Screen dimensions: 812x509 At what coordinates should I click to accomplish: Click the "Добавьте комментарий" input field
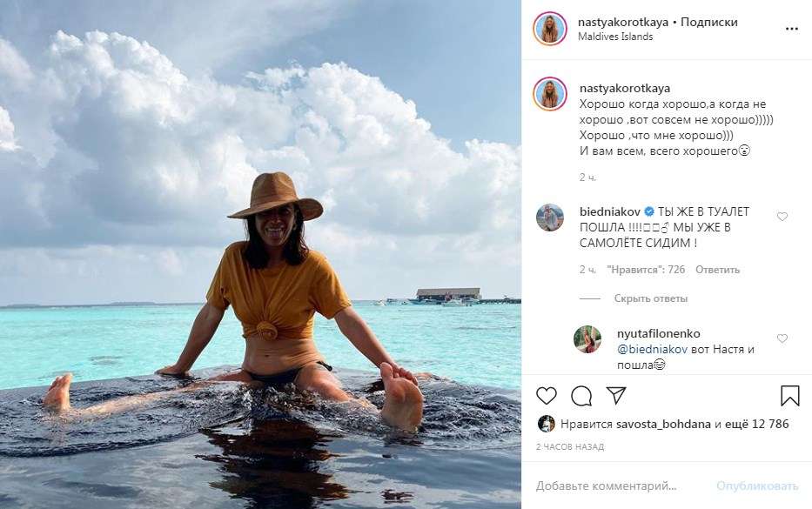(x=620, y=486)
